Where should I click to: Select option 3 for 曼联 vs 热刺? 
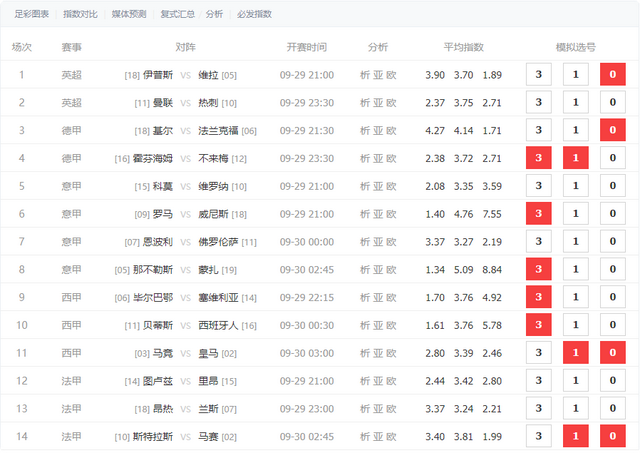tap(539, 102)
